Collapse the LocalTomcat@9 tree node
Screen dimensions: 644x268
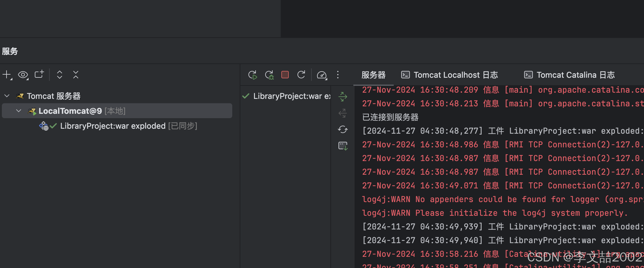[19, 111]
